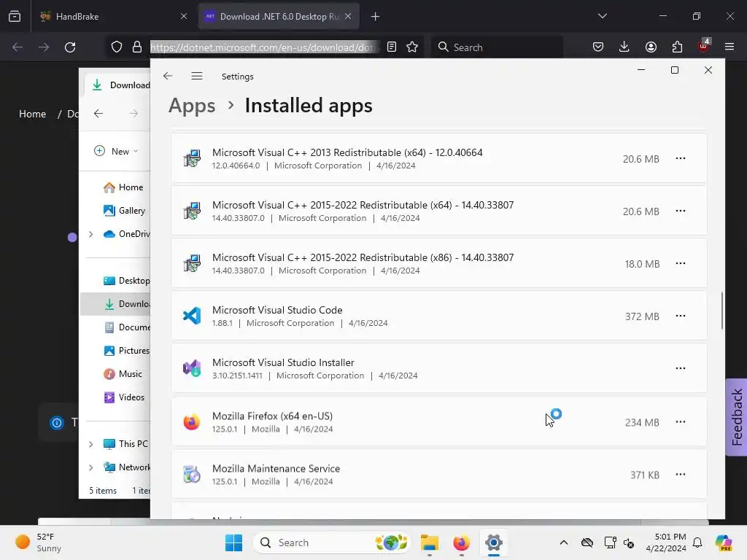Viewport: 747px width, 560px height.
Task: Open Copilot preview from taskbar
Action: coord(723,542)
